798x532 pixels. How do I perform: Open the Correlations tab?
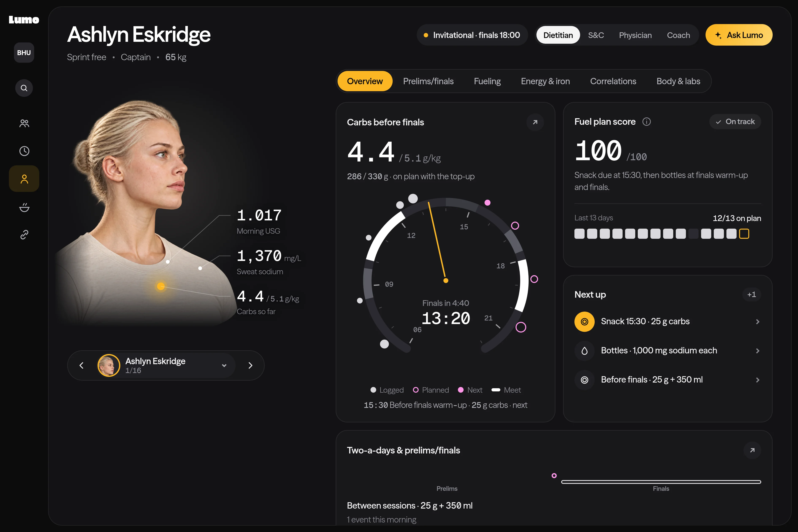(x=613, y=81)
